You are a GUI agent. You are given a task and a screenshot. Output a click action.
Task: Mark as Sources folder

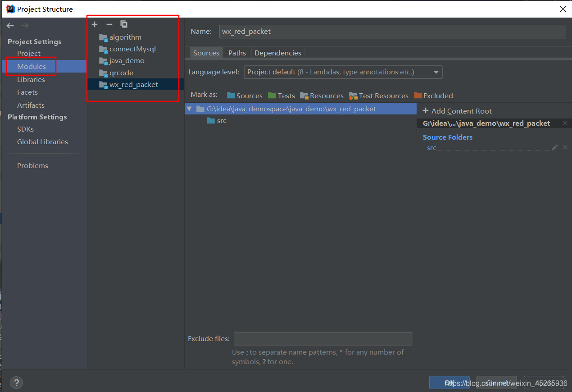pyautogui.click(x=245, y=96)
